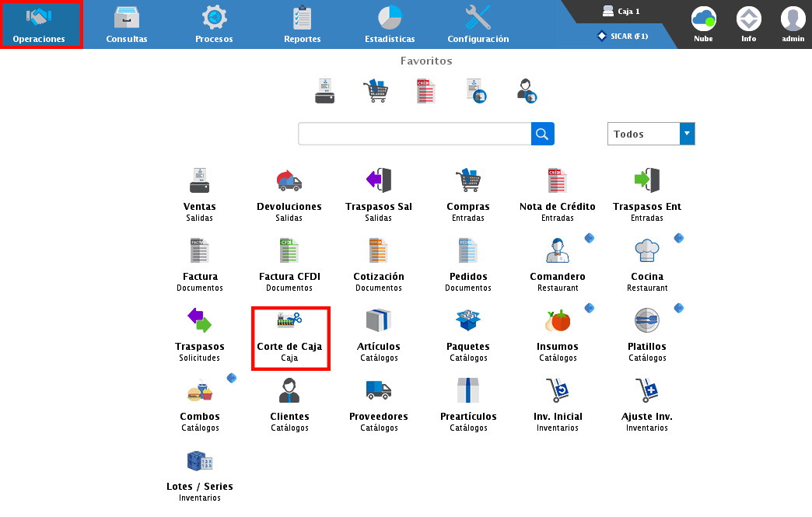Switch to the Consultas tab
Viewport: 812px width, 517px height.
pyautogui.click(x=127, y=24)
